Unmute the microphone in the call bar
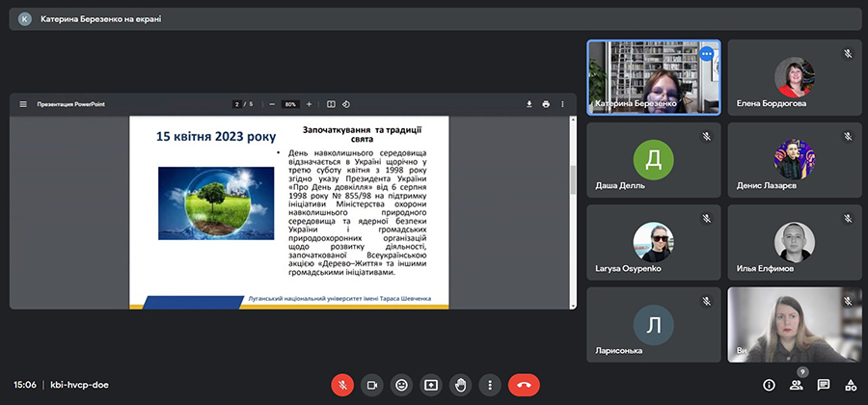This screenshot has width=868, height=405. [x=342, y=384]
